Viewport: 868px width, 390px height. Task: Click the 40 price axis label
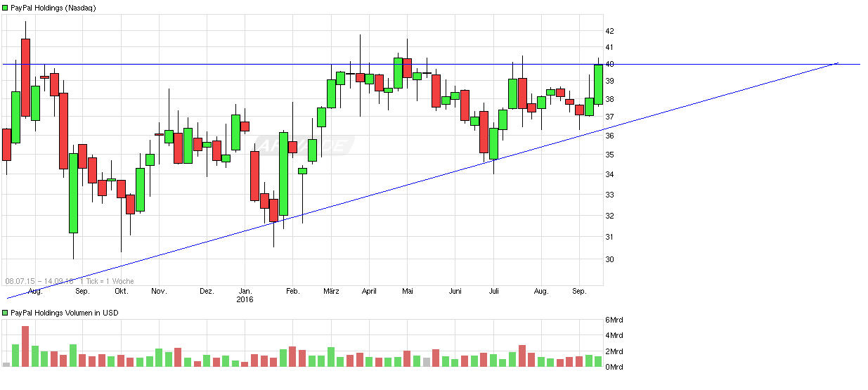[609, 64]
